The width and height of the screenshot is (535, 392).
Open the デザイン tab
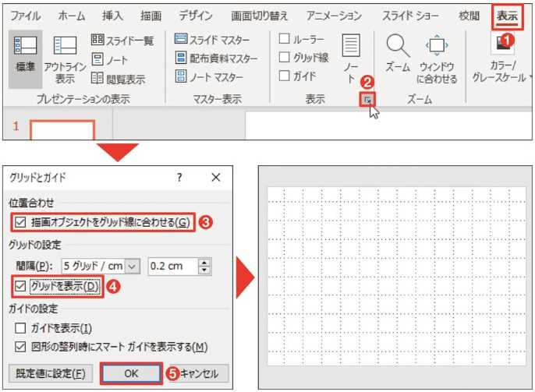coord(196,16)
